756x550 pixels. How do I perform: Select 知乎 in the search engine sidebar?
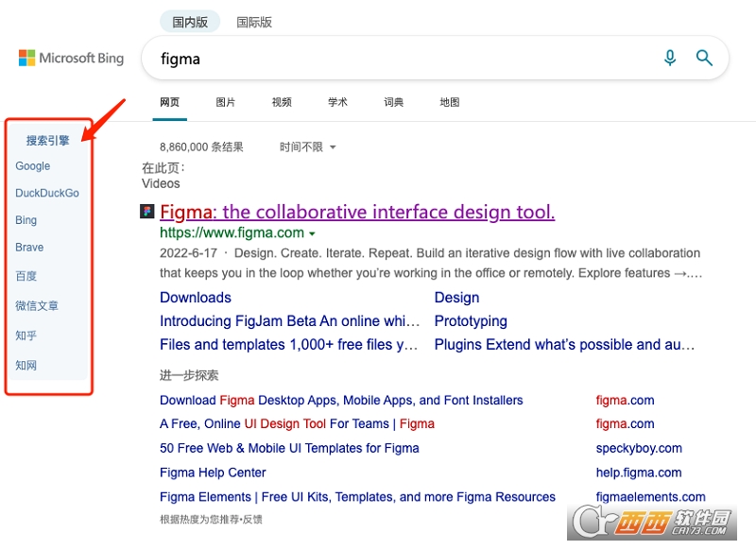pyautogui.click(x=26, y=335)
